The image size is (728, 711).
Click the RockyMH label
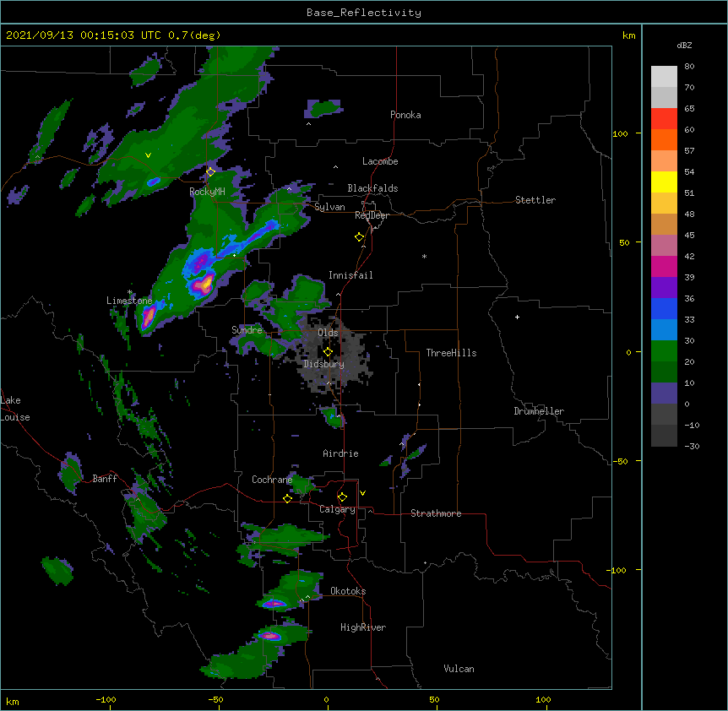click(x=207, y=192)
